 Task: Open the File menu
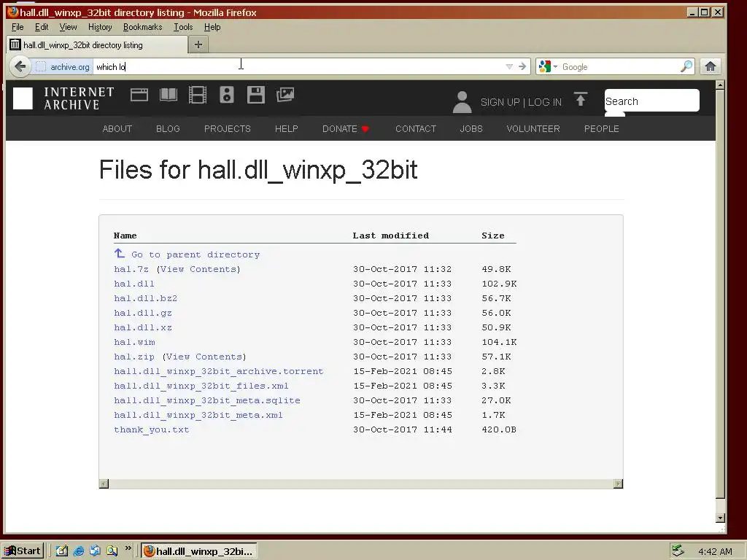pyautogui.click(x=18, y=27)
